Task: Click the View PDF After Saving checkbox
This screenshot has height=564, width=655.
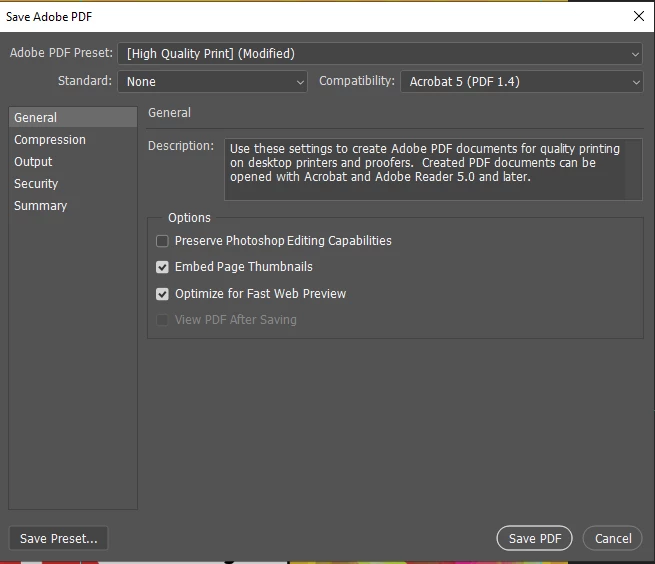Action: pos(162,320)
